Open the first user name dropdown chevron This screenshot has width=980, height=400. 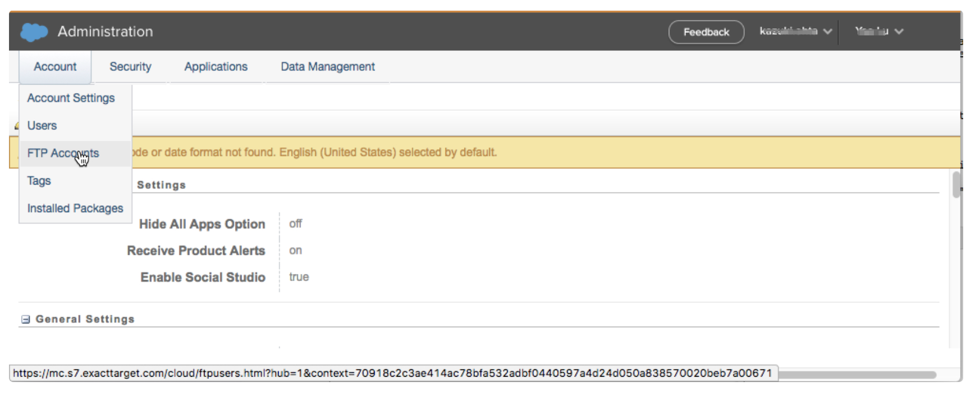pos(827,31)
